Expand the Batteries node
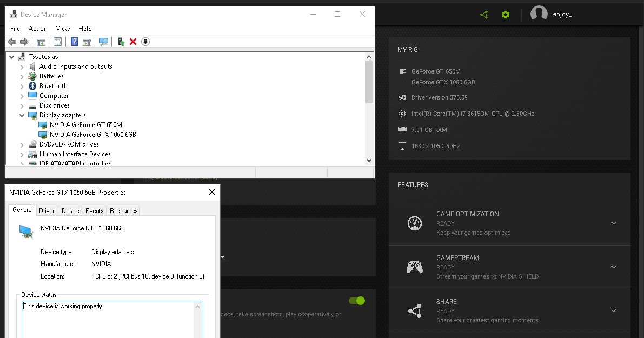Image resolution: width=644 pixels, height=338 pixels. (x=22, y=76)
